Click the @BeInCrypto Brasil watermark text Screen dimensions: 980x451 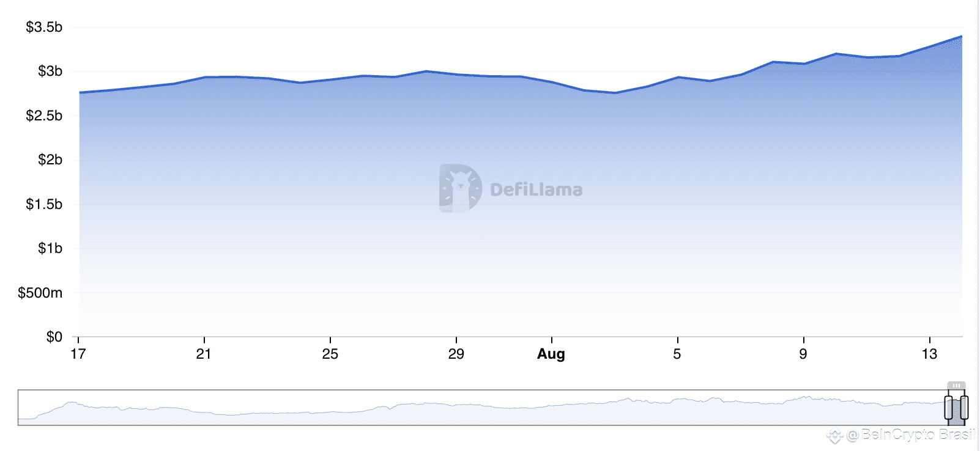tap(911, 435)
